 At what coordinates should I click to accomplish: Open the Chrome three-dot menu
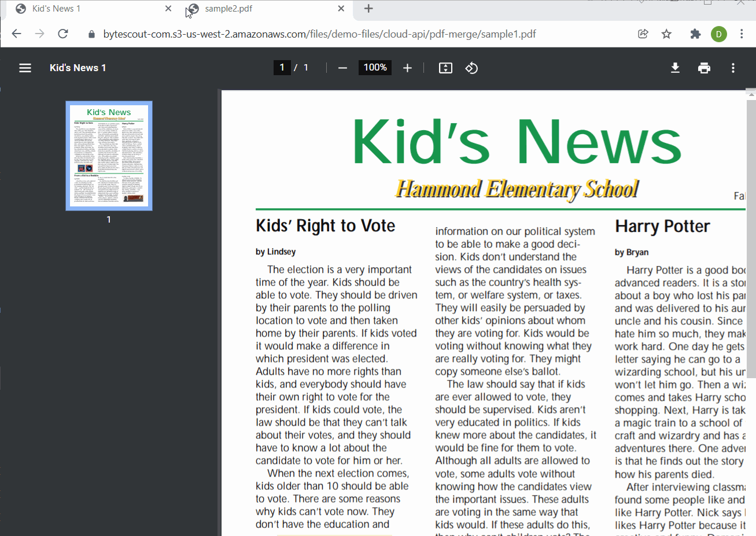pyautogui.click(x=742, y=34)
